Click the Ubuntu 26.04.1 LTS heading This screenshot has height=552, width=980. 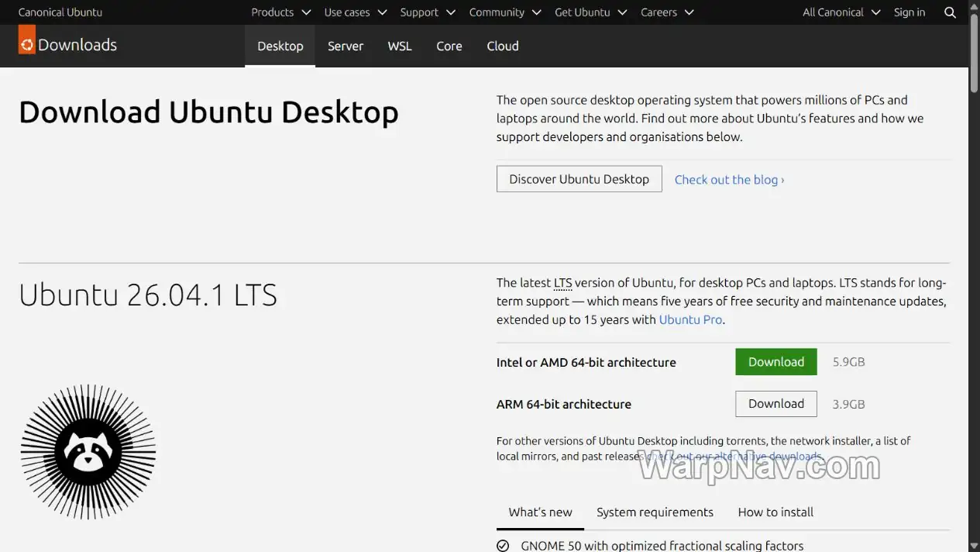pyautogui.click(x=148, y=295)
